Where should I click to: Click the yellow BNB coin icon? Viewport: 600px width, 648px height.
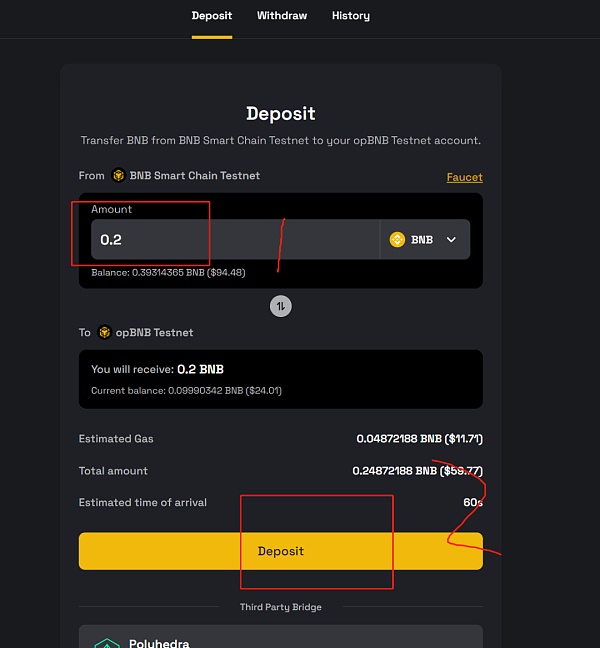(397, 240)
